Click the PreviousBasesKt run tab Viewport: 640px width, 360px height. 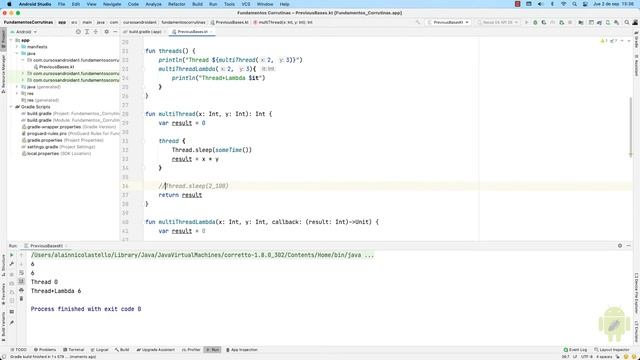[x=46, y=246]
